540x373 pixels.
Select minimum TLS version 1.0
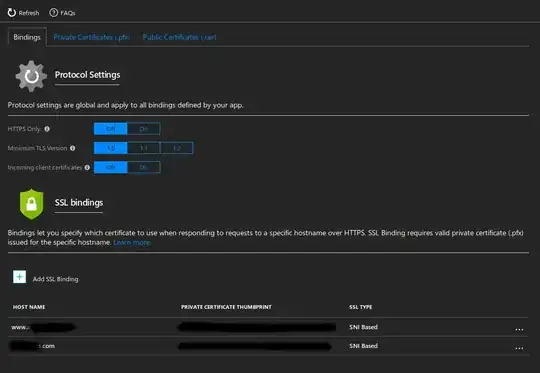coord(111,148)
